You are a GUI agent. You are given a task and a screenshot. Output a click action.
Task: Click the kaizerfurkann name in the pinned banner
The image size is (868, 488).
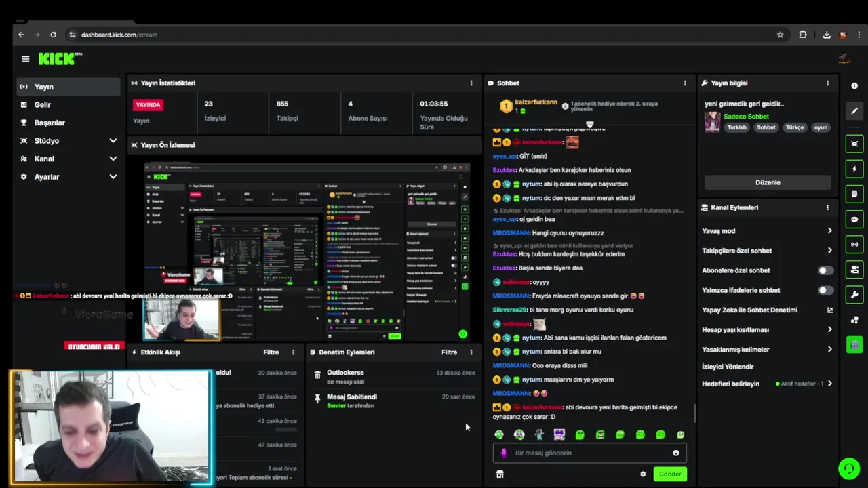point(536,102)
